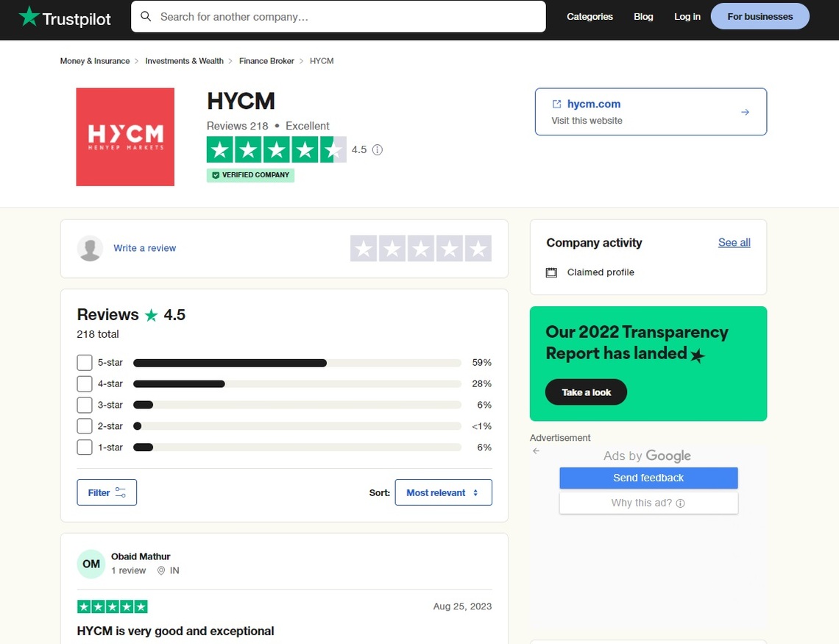Click the Aug 25, 2023 review date

click(x=462, y=606)
